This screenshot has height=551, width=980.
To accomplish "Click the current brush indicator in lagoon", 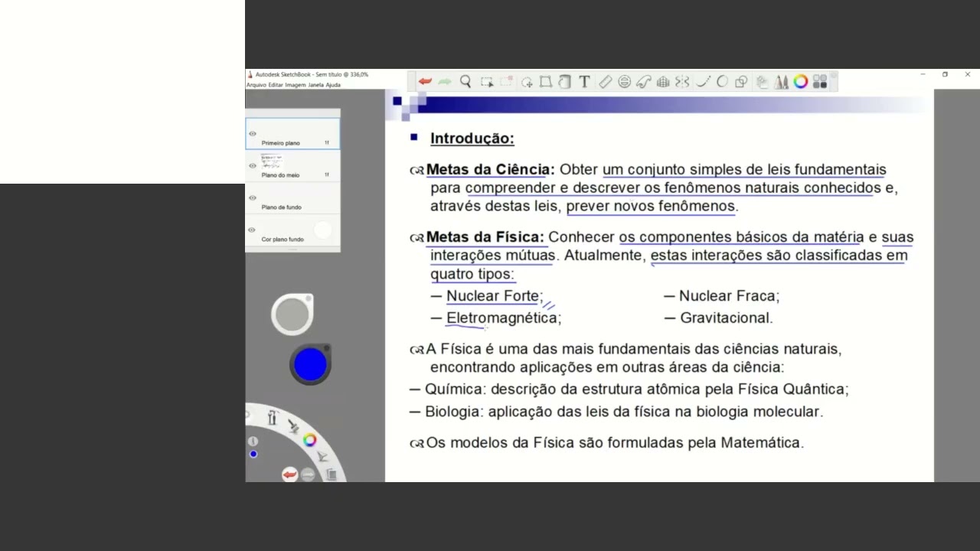I will click(x=253, y=442).
